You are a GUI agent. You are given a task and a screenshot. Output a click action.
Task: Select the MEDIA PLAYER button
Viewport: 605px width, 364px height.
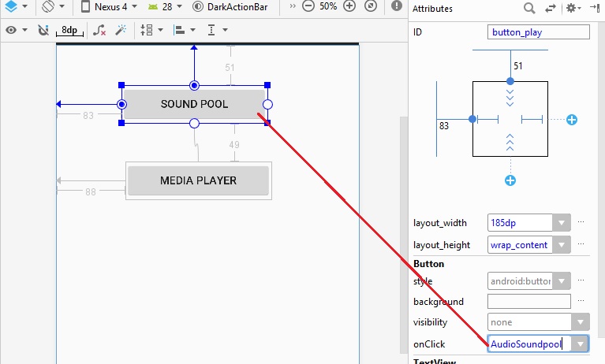click(x=198, y=180)
